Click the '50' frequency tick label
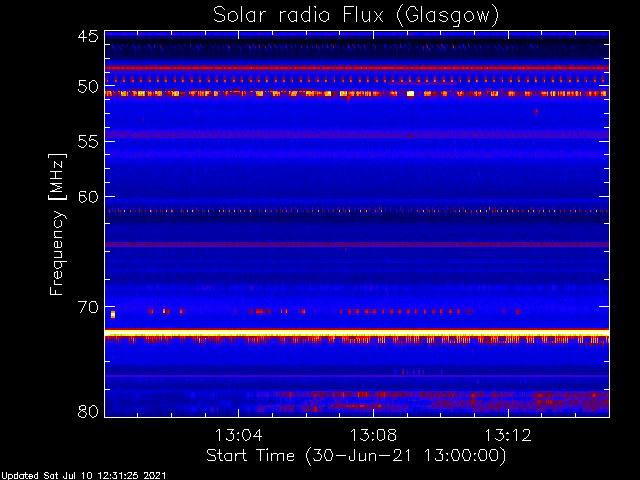The height and width of the screenshot is (480, 640). click(88, 87)
